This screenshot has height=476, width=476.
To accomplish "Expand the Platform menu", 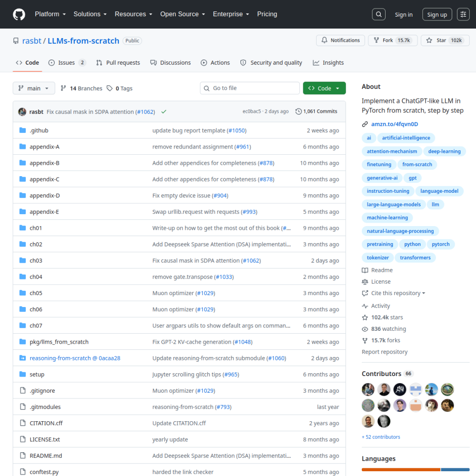I will [50, 14].
